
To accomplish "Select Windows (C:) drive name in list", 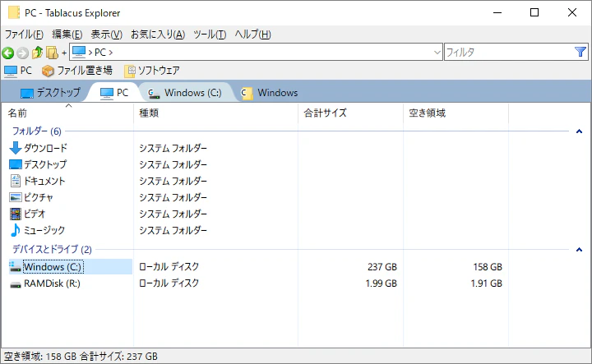I will pos(53,267).
